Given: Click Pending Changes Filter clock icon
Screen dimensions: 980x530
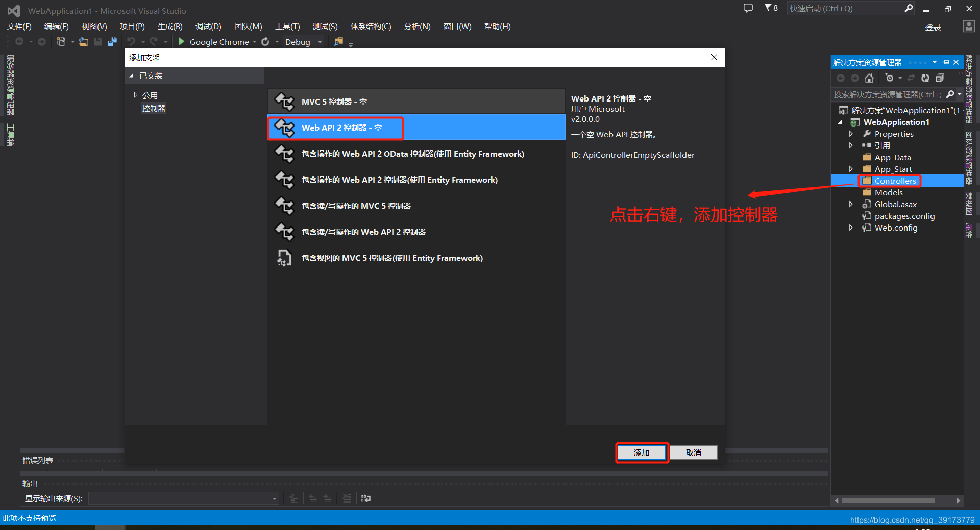Looking at the screenshot, I should (x=890, y=78).
